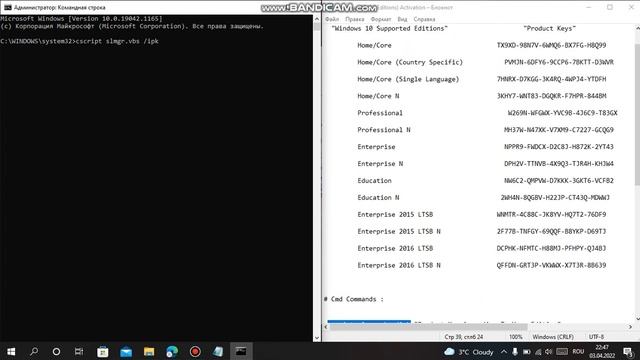This screenshot has width=640, height=360.
Task: Click the Home/Core N key 3KHY7
Action: click(551, 96)
